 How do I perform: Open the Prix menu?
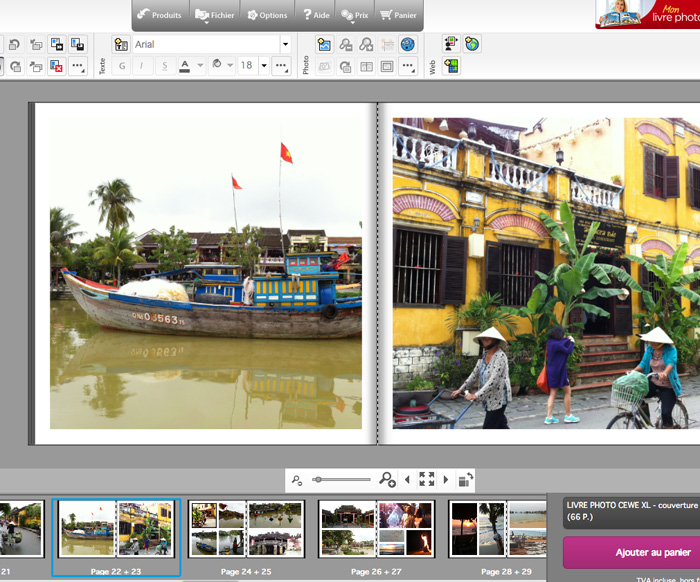click(355, 15)
